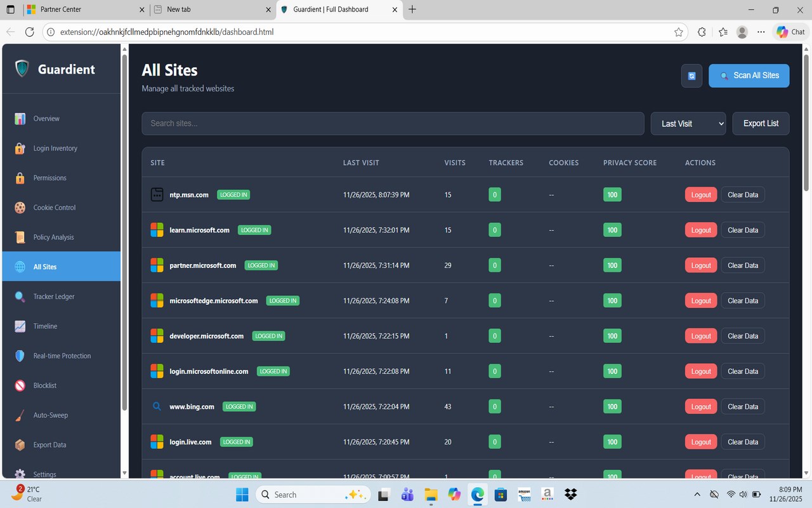The height and width of the screenshot is (508, 812).
Task: Click the Export Data box icon
Action: [x=20, y=445]
